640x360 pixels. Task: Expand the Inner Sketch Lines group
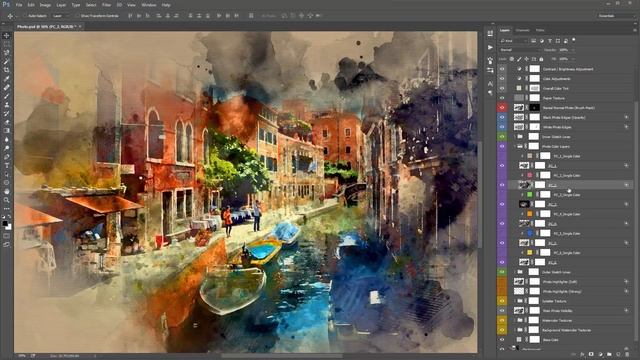[515, 137]
